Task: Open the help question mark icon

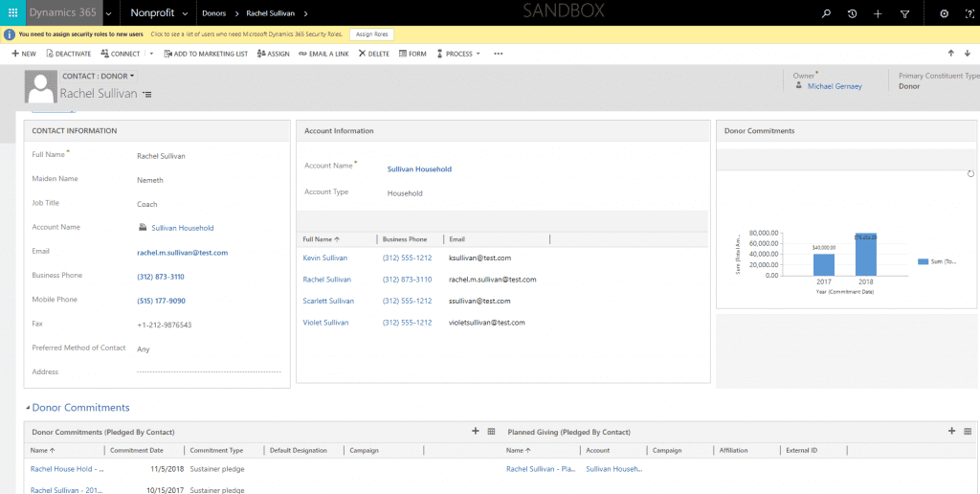Action: [970, 13]
